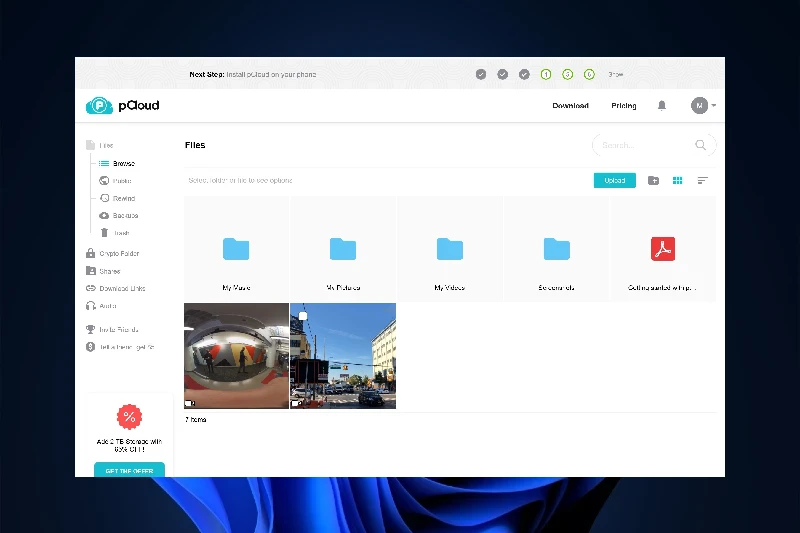
Task: Open the My Videos folder
Action: pyautogui.click(x=449, y=249)
